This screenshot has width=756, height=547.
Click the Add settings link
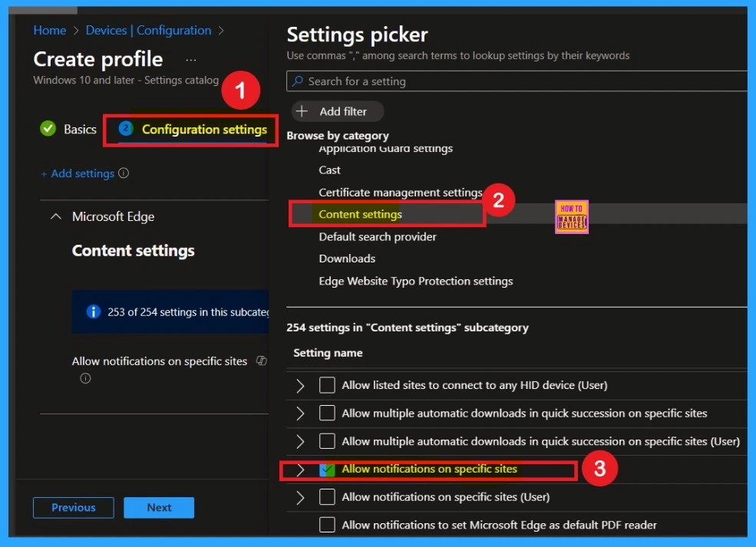[x=78, y=173]
